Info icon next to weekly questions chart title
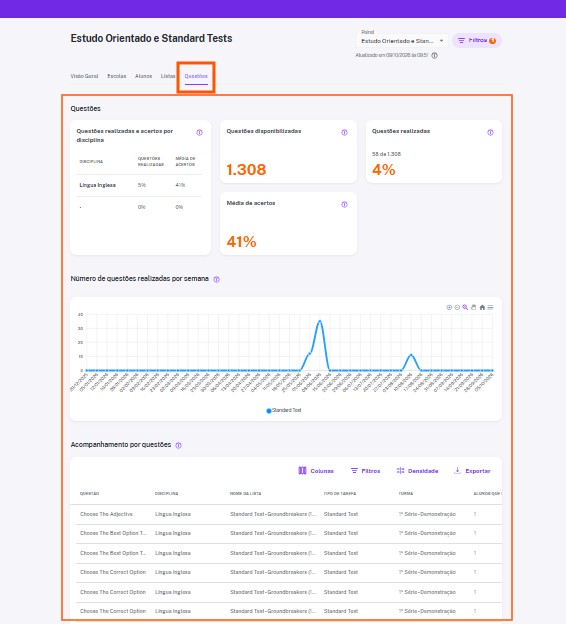 tap(217, 279)
